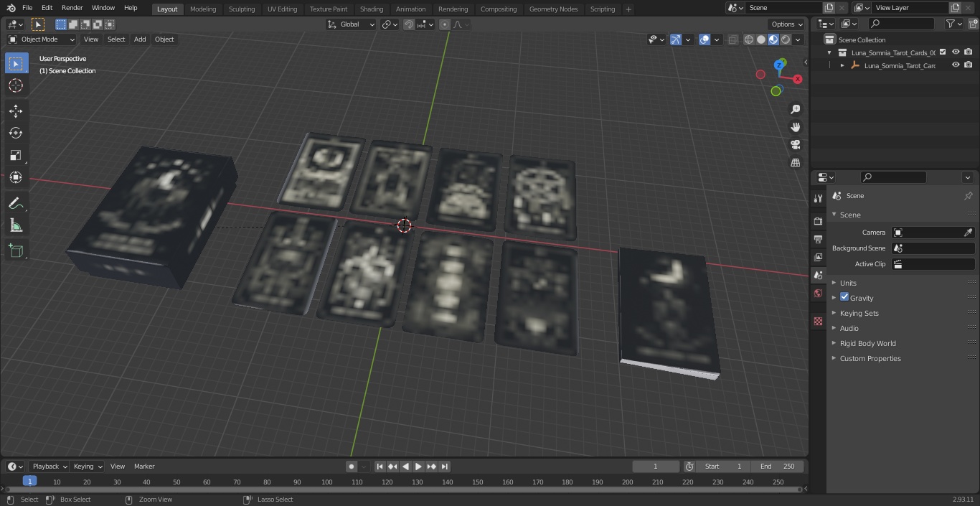Open the Render properties tab
Viewport: 980px width, 506px height.
[x=818, y=221]
